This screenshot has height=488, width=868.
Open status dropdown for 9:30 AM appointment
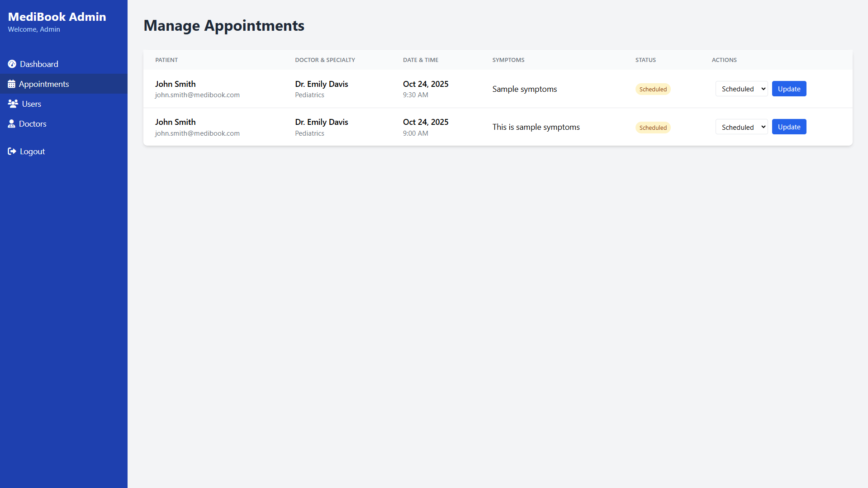741,89
